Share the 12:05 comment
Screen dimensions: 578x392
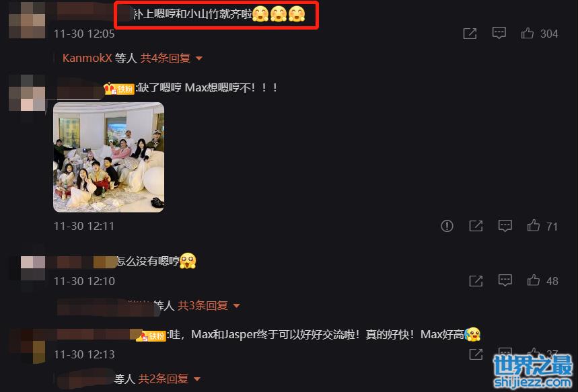coord(470,34)
